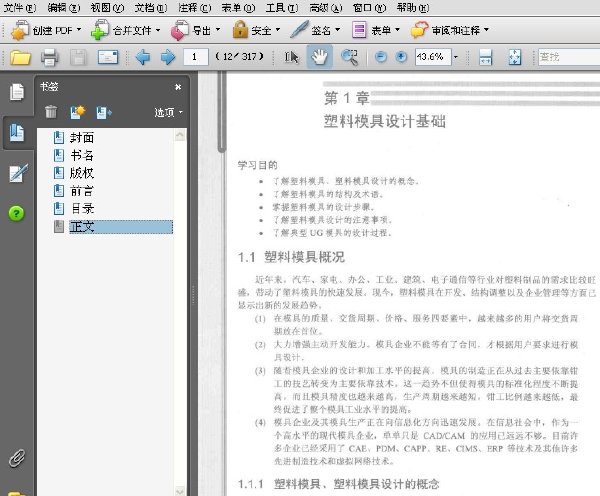Open the Bookmarks panel icon
The image size is (600, 496).
click(17, 132)
